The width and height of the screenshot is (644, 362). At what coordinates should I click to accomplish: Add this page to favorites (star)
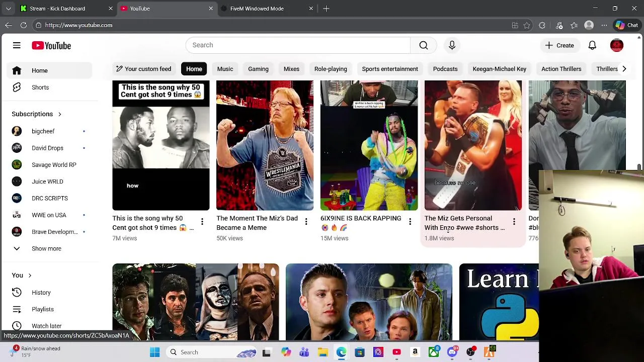click(527, 25)
